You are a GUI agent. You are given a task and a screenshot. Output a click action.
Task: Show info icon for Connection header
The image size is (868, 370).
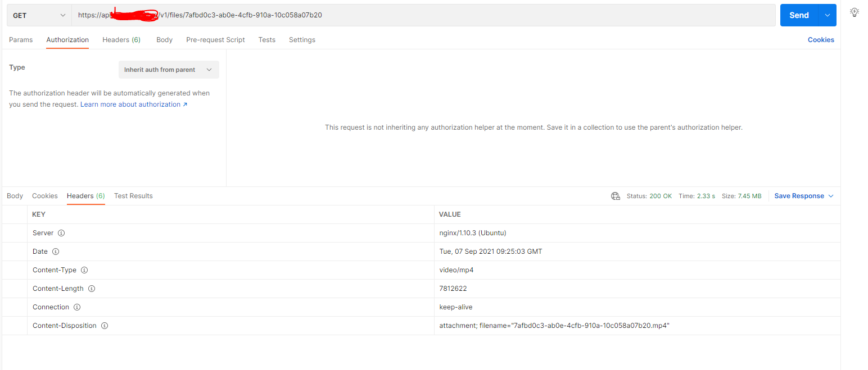(77, 307)
